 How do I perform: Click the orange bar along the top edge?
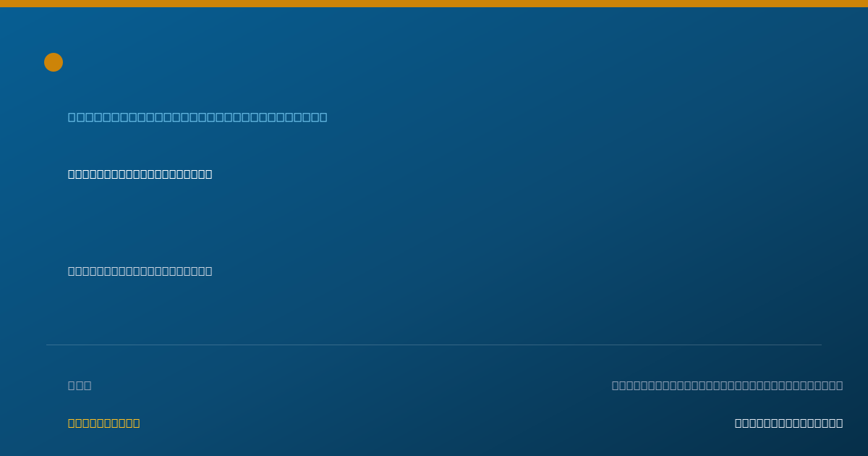(x=434, y=4)
